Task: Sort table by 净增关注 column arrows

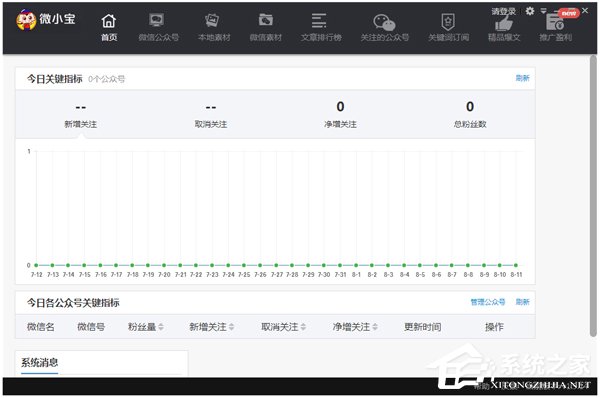Action: [x=375, y=327]
